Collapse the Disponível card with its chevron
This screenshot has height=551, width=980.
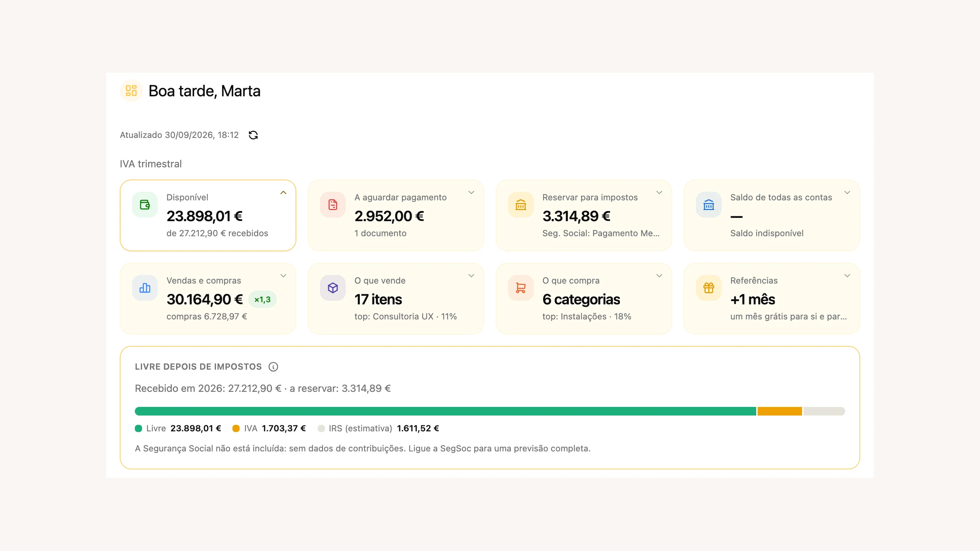point(283,193)
